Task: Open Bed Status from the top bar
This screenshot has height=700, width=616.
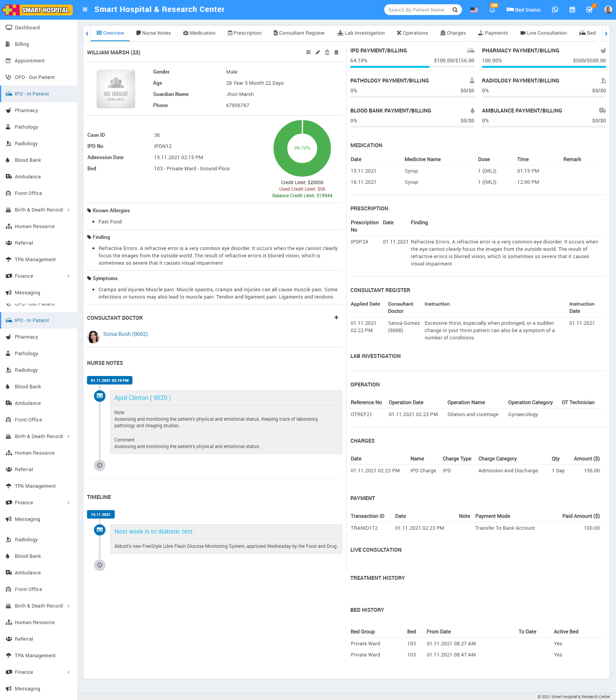Action: 523,10
